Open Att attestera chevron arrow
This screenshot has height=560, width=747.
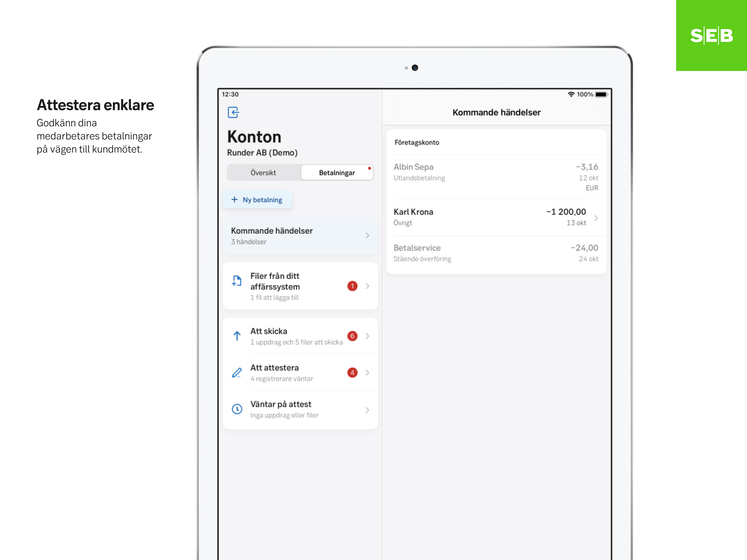(367, 372)
